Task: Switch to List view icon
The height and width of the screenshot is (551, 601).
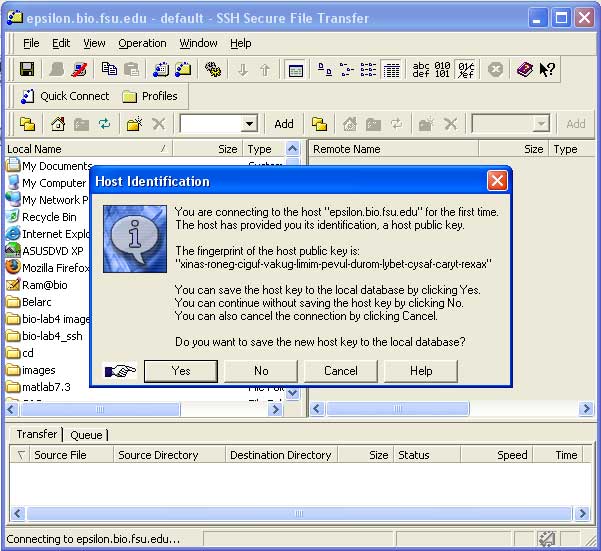Action: coord(368,70)
